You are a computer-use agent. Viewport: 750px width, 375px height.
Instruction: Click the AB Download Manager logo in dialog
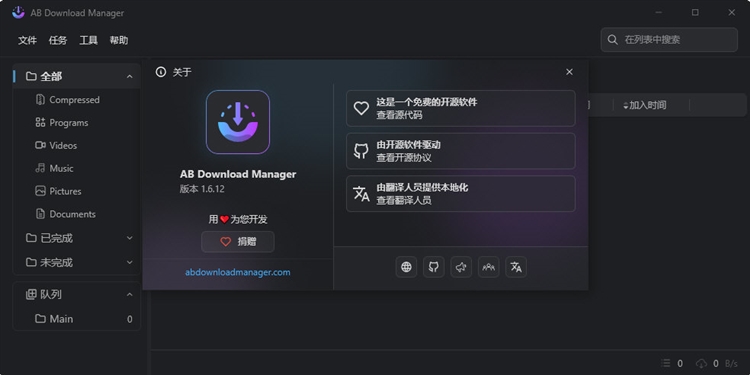click(x=238, y=122)
